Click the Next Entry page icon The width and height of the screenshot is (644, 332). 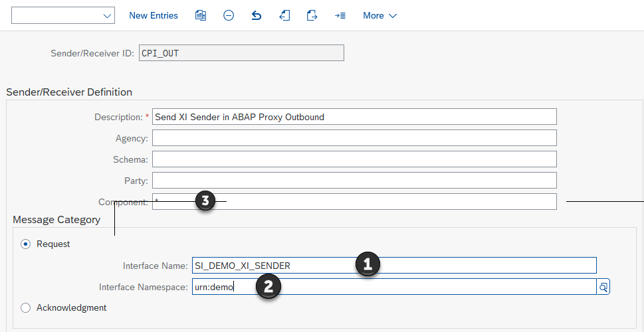tap(312, 15)
